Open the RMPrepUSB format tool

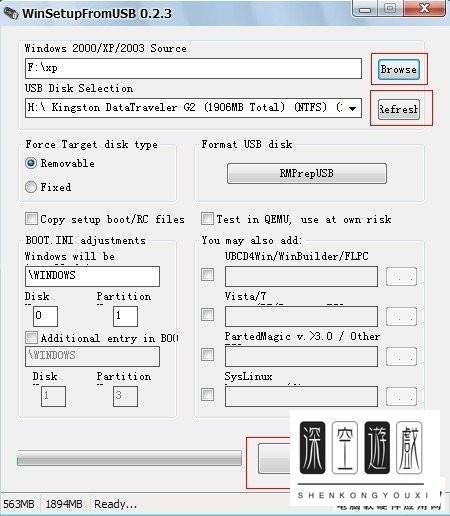point(307,173)
